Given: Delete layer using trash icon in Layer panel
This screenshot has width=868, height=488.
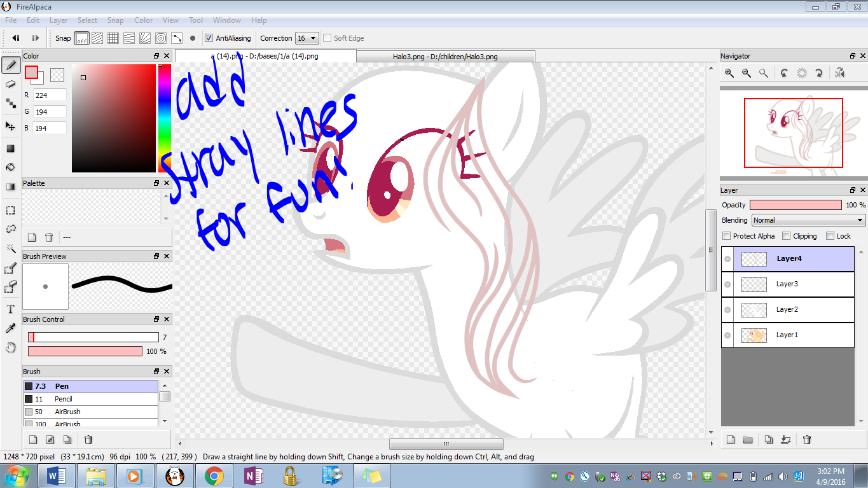Looking at the screenshot, I should point(807,440).
